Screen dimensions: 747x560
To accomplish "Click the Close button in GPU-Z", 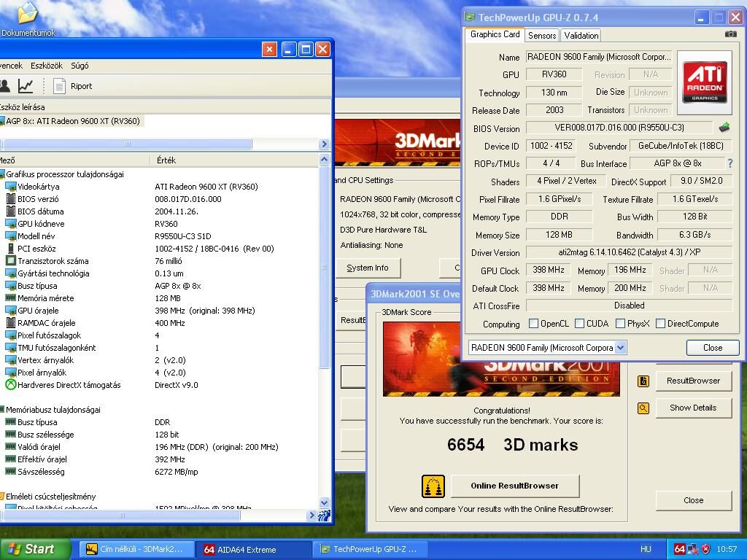I will pyautogui.click(x=713, y=348).
